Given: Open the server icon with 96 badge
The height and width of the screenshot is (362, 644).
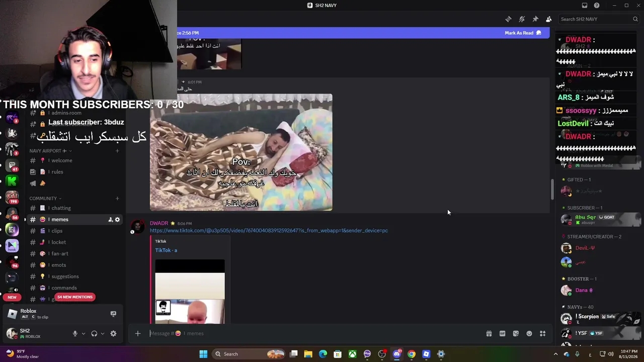Looking at the screenshot, I should pyautogui.click(x=13, y=262).
